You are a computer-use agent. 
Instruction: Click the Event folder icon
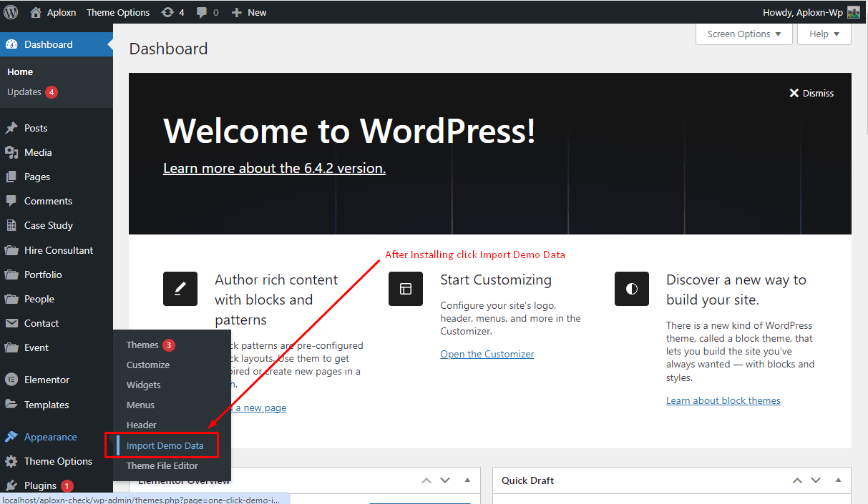tap(11, 347)
